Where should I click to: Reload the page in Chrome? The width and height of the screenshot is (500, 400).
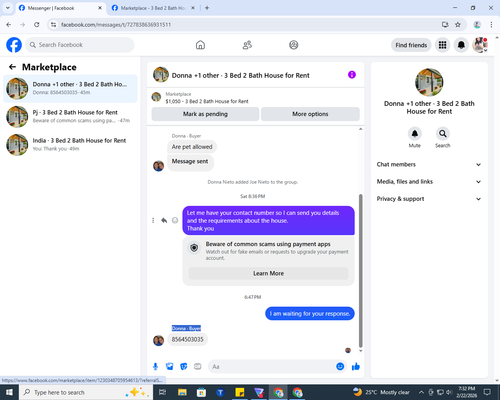click(x=37, y=25)
